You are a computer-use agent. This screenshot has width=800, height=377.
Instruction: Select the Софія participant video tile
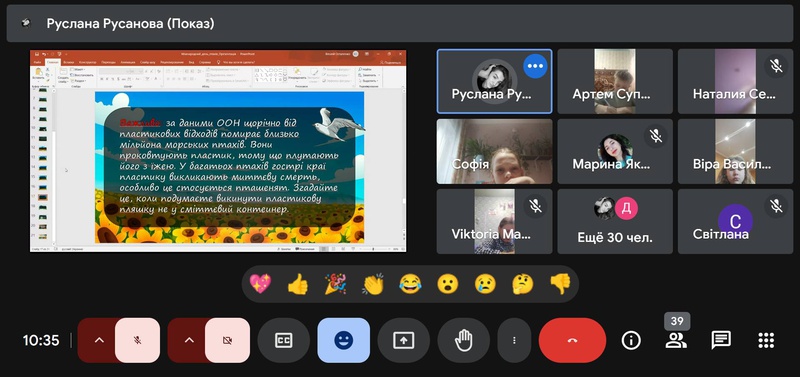click(494, 152)
